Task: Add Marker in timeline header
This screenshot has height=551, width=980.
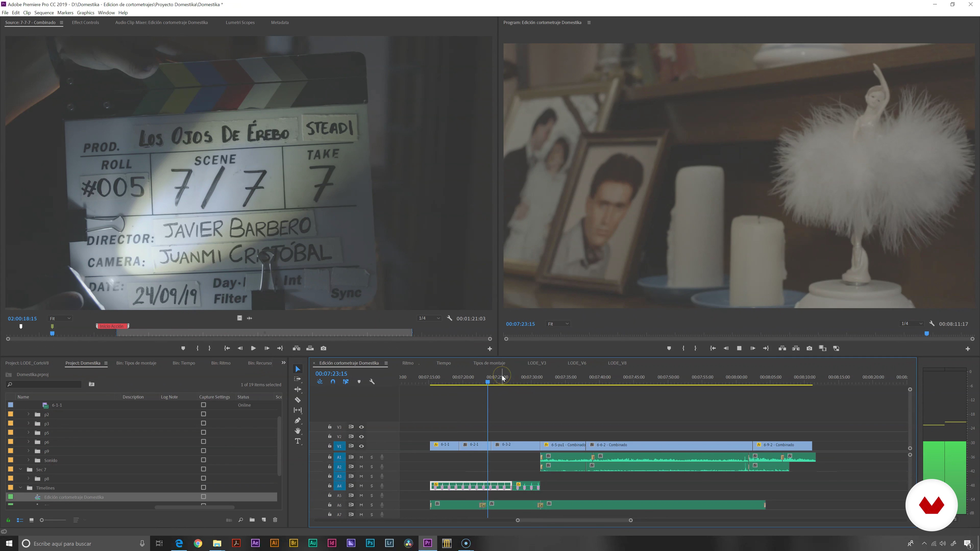Action: (x=359, y=381)
